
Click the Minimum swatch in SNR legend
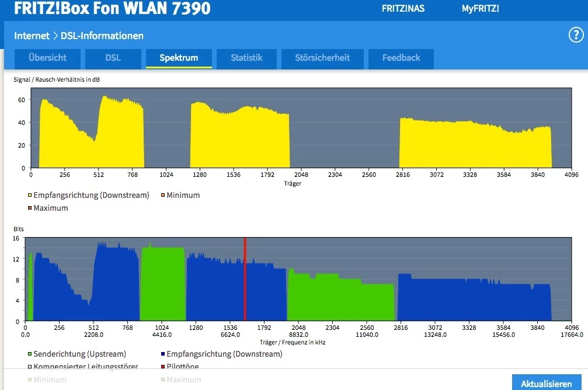point(163,195)
